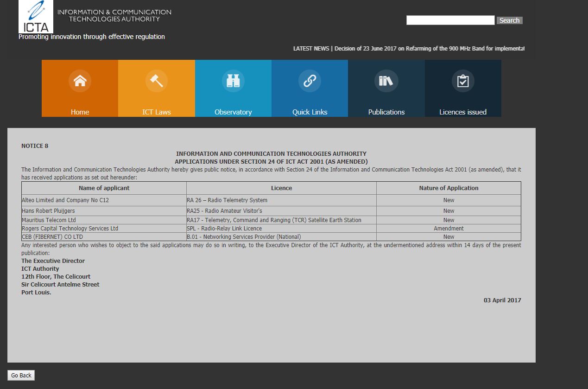
Task: Focus the search input field
Action: pyautogui.click(x=450, y=20)
